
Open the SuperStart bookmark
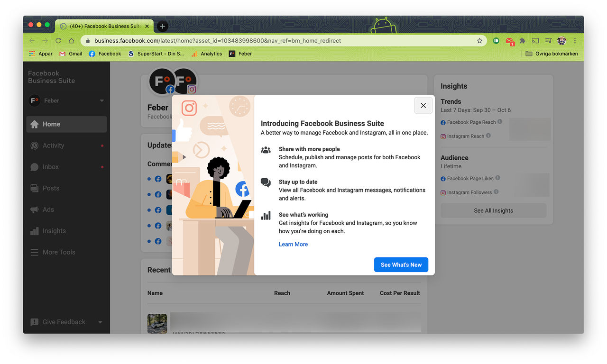[x=156, y=54]
